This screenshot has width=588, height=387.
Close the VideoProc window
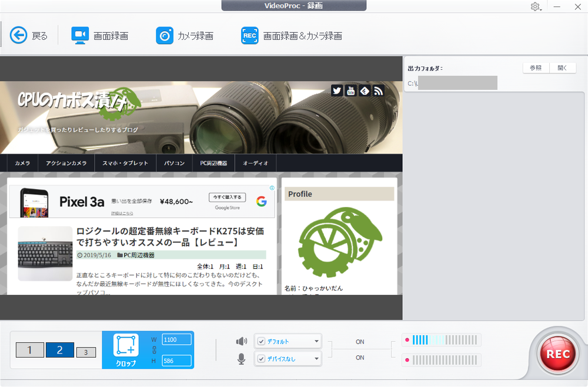click(x=578, y=6)
